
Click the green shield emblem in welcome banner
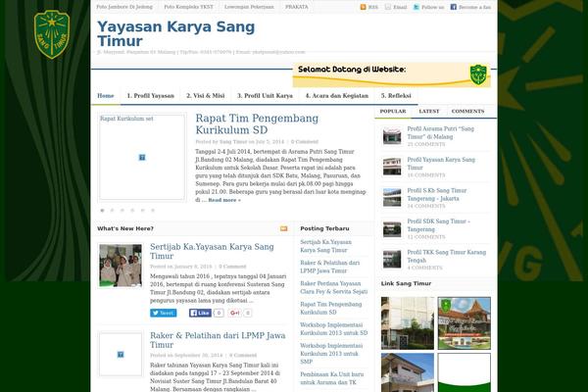pyautogui.click(x=478, y=74)
